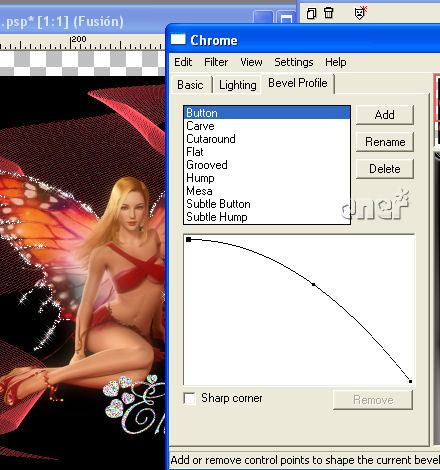This screenshot has width=440, height=470.
Task: Select Button in the bevel profile list
Action: pyautogui.click(x=267, y=113)
